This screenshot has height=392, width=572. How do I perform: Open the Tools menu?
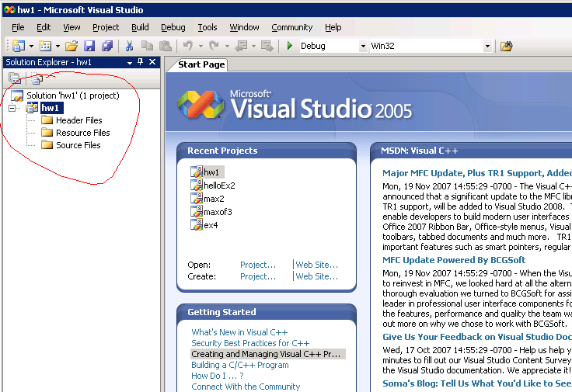(x=208, y=27)
